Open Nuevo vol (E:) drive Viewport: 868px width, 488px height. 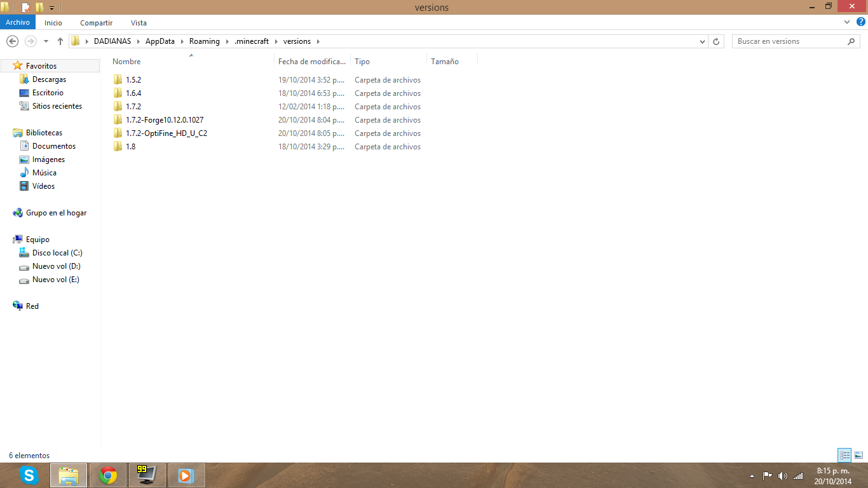[x=56, y=280]
